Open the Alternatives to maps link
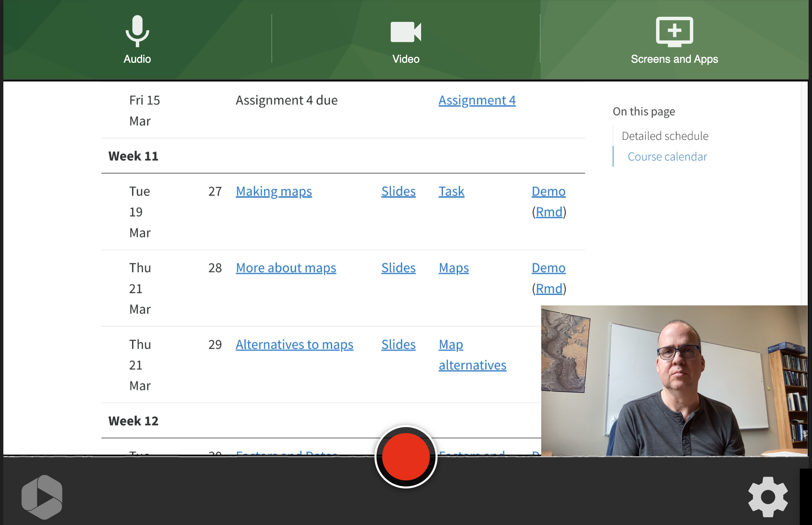812x525 pixels. pyautogui.click(x=295, y=344)
